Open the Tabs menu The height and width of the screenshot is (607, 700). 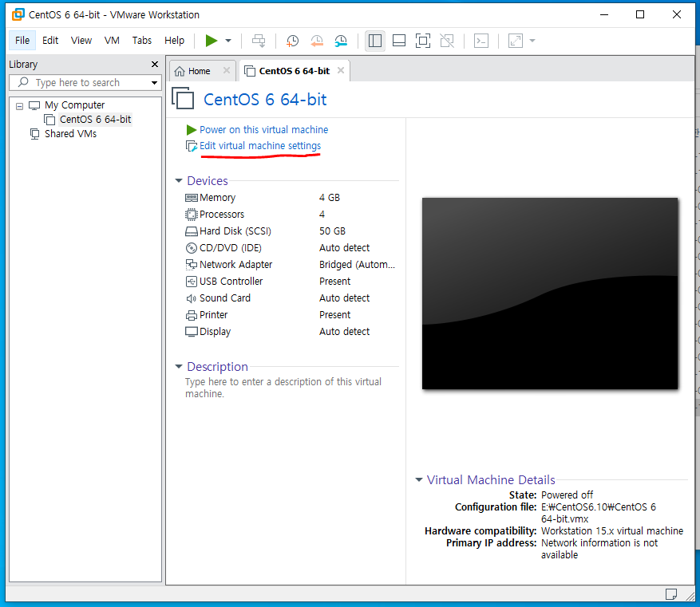pyautogui.click(x=142, y=40)
